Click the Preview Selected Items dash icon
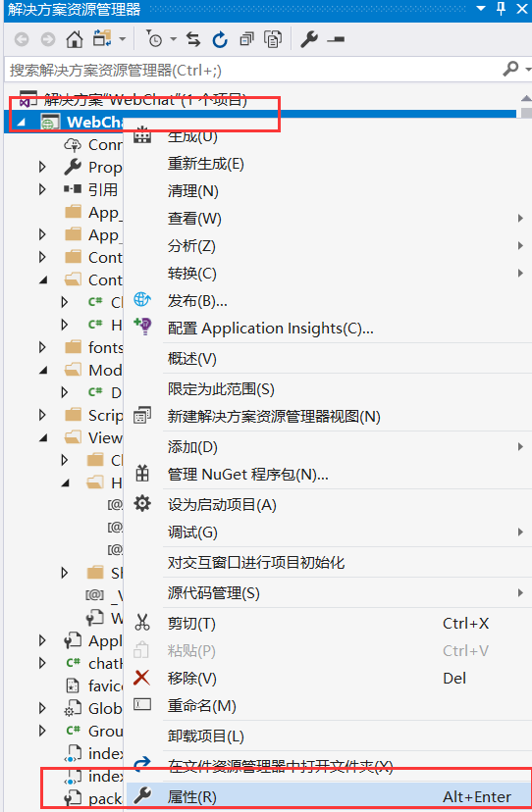The image size is (532, 812). click(336, 39)
